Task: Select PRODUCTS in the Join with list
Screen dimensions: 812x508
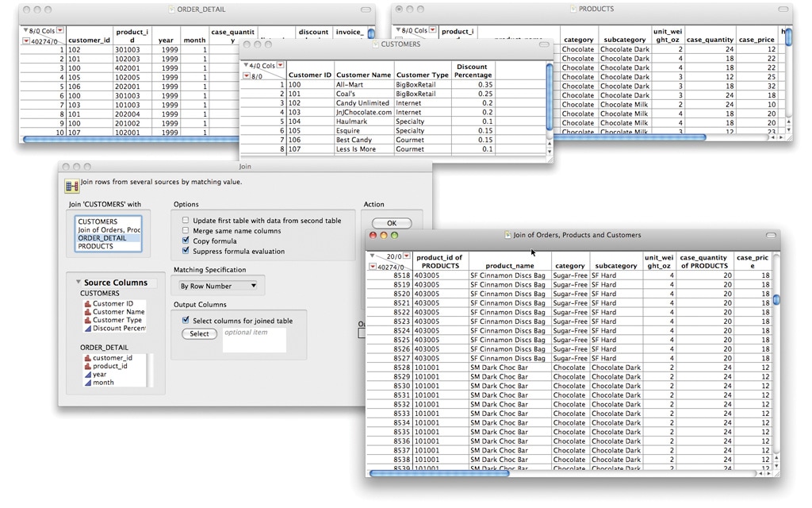Action: click(108, 246)
